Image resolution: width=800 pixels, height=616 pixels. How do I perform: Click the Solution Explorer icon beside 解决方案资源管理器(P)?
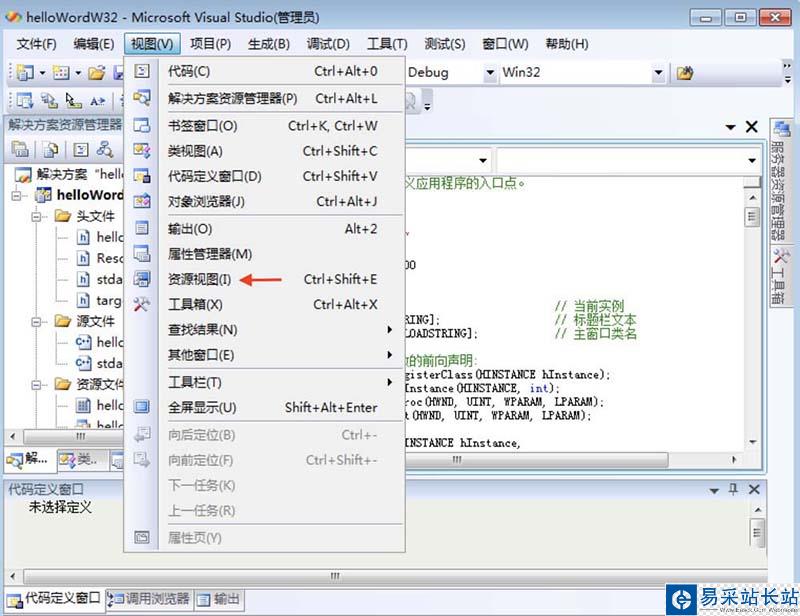pos(142,98)
